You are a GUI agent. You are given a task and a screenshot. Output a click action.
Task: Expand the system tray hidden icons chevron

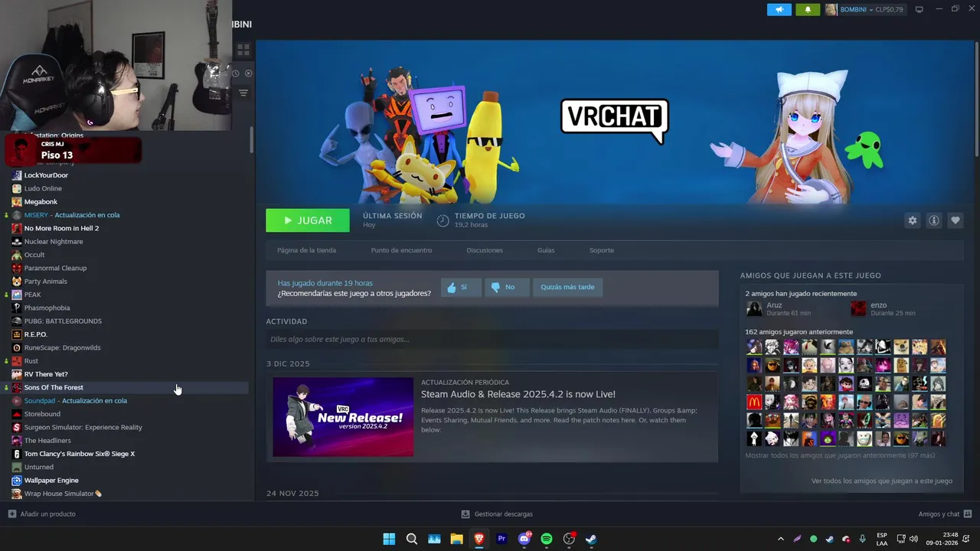tap(781, 539)
